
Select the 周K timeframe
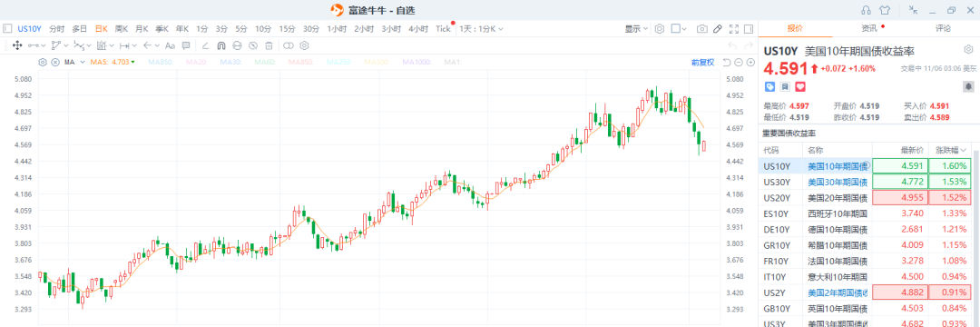point(122,29)
